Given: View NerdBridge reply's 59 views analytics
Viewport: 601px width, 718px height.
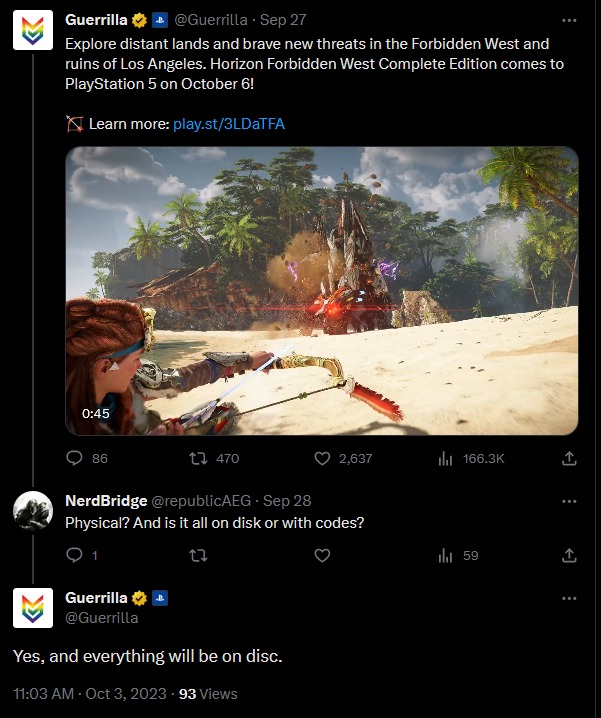Looking at the screenshot, I should pos(446,554).
